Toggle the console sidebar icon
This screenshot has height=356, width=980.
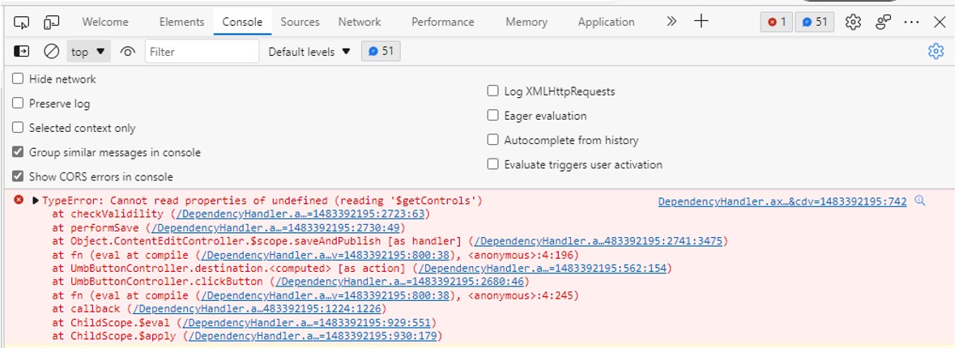23,52
